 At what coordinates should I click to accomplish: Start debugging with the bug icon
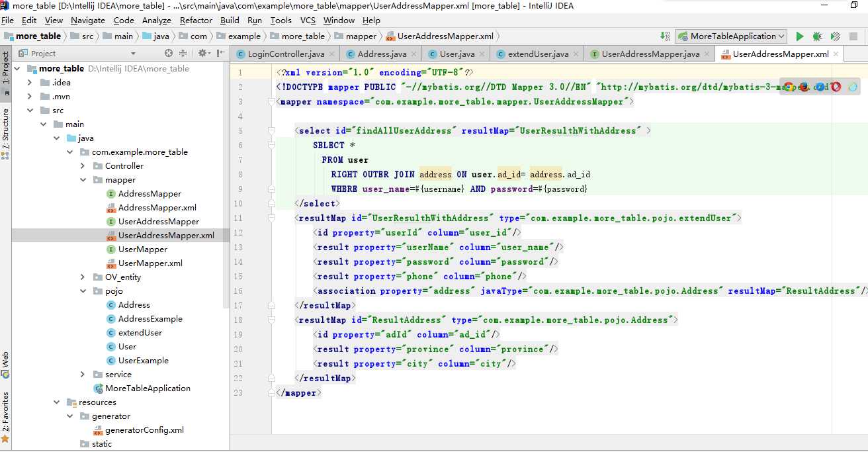click(x=818, y=36)
